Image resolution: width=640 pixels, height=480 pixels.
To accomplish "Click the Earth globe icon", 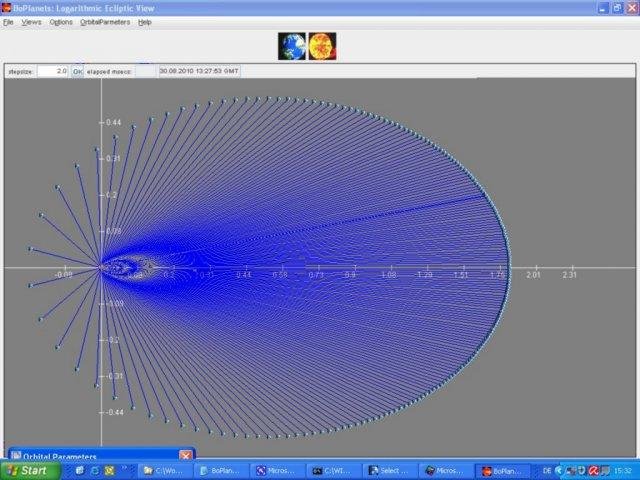I will pyautogui.click(x=293, y=46).
